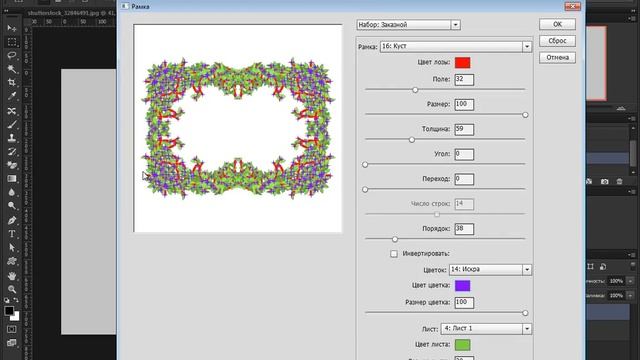Change screen mode icon in toolbar
The height and width of the screenshot is (360, 640).
pyautogui.click(x=12, y=343)
